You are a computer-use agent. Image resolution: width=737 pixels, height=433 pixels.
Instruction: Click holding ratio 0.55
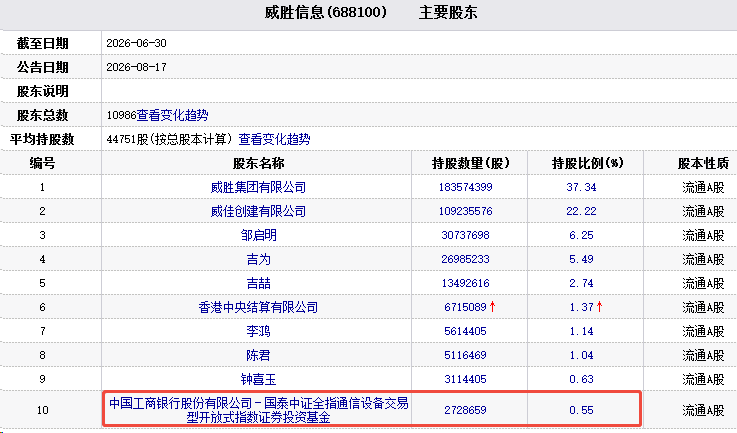pos(581,410)
